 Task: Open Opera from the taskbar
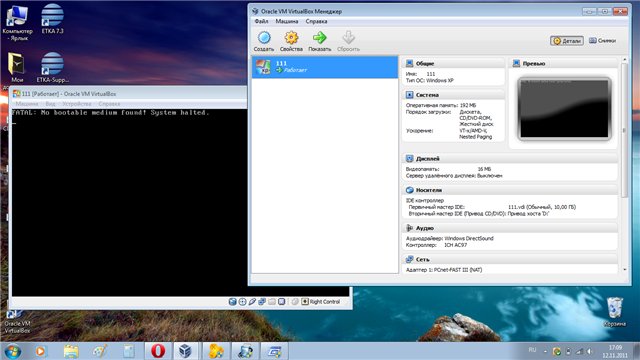coord(158,351)
